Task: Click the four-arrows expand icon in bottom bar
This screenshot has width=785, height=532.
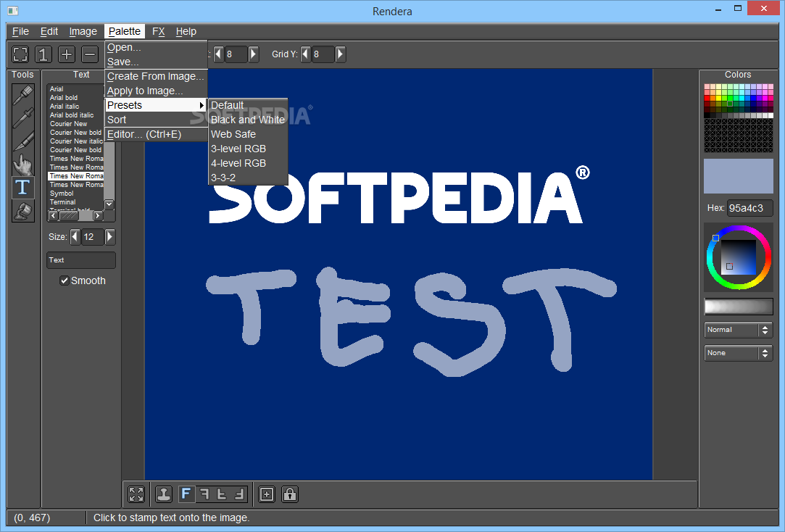Action: [x=136, y=494]
